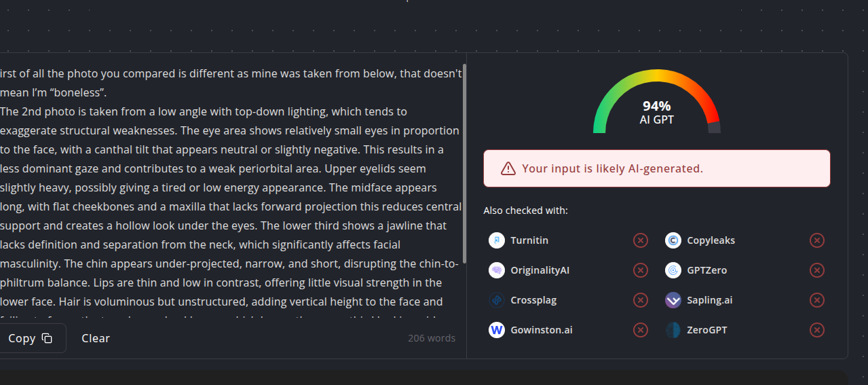Click the red X status beside OriginalityAI
The width and height of the screenshot is (868, 385).
(x=641, y=270)
